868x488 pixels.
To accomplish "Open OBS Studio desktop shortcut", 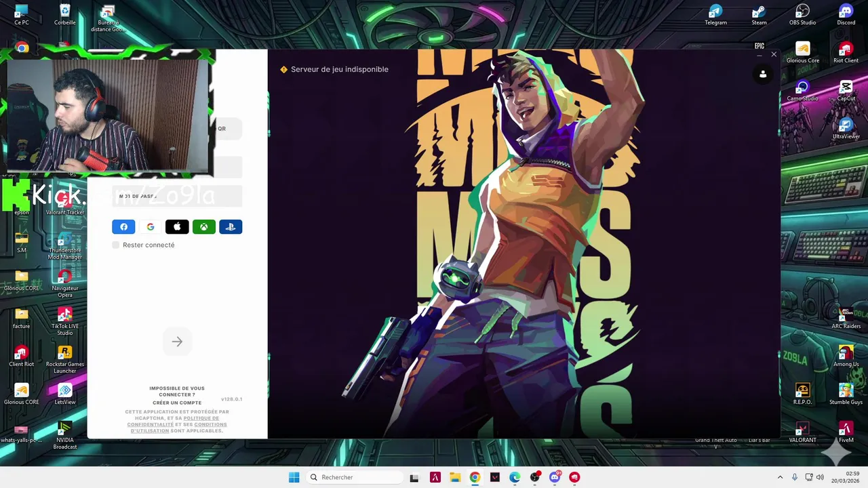I will pos(802,15).
